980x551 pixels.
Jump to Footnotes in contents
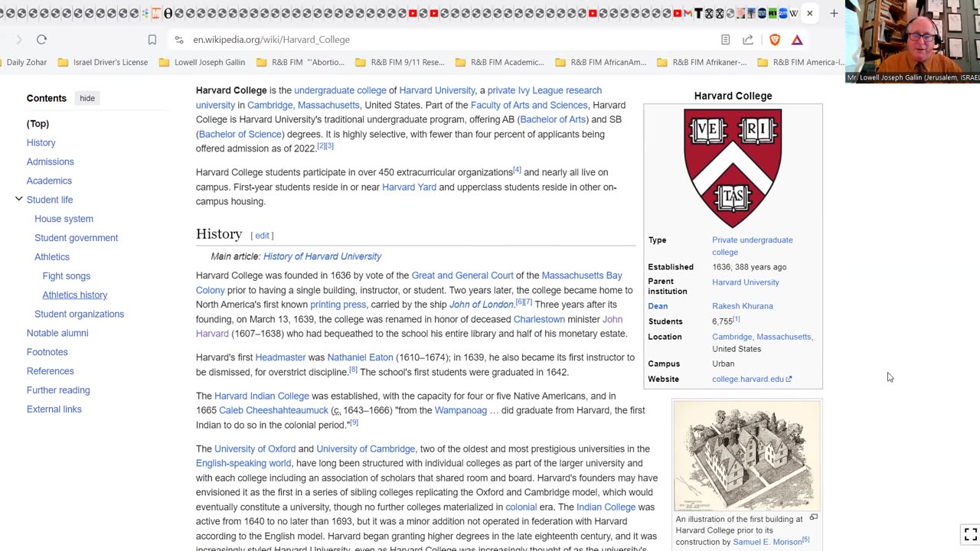(47, 352)
